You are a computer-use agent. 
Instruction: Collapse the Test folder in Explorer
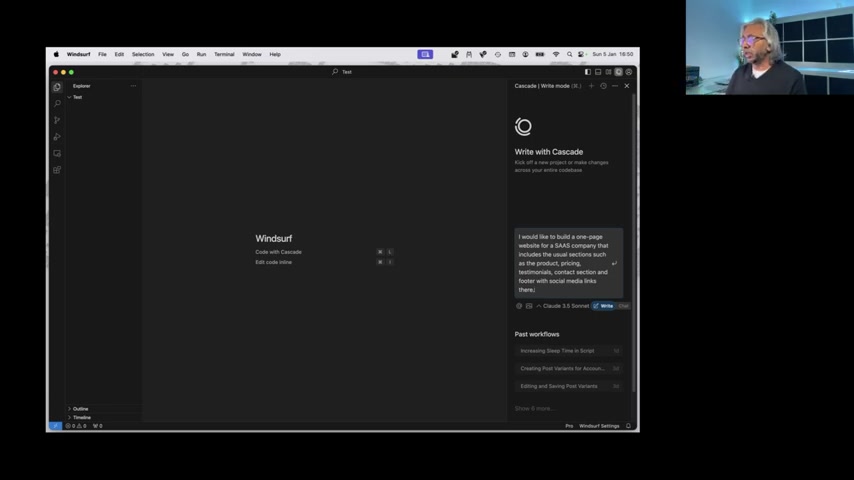tap(75, 98)
